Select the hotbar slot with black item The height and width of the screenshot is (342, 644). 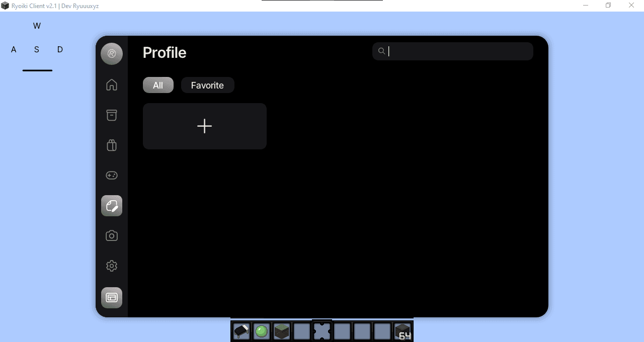(x=242, y=331)
